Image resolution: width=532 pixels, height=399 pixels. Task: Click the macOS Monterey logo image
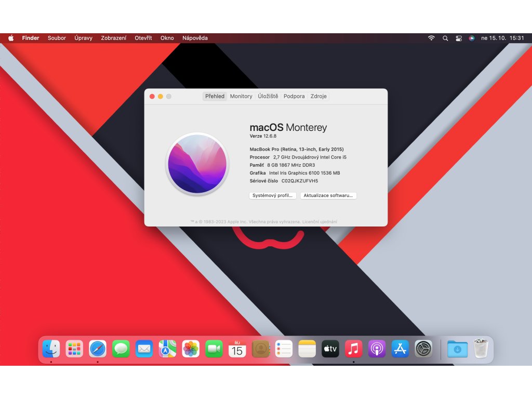(197, 164)
